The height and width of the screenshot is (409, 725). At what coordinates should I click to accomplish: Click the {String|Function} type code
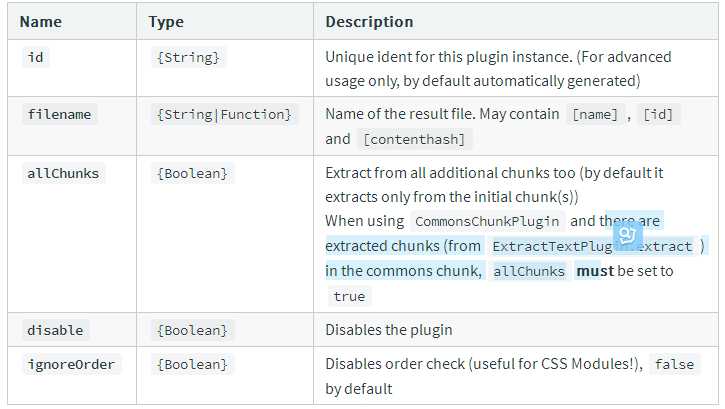(224, 114)
